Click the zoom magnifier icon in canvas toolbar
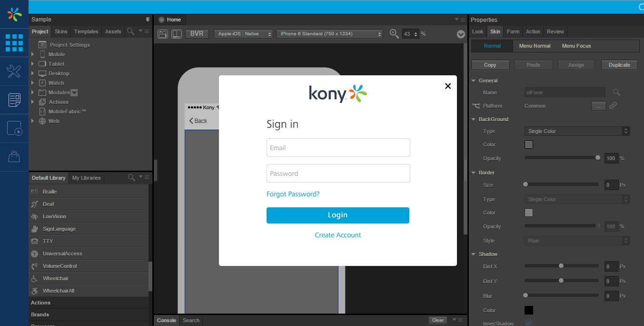The image size is (644, 326). (394, 34)
